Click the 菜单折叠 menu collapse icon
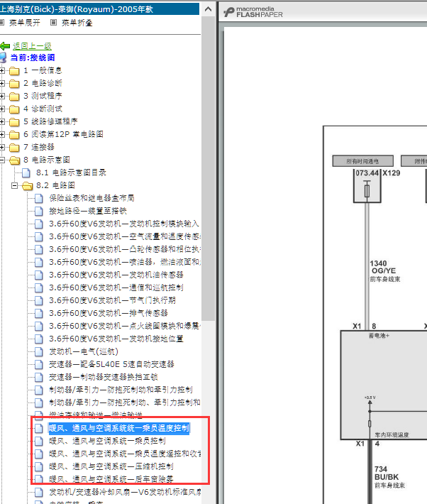Screen dimensions: 427x504 point(54,23)
